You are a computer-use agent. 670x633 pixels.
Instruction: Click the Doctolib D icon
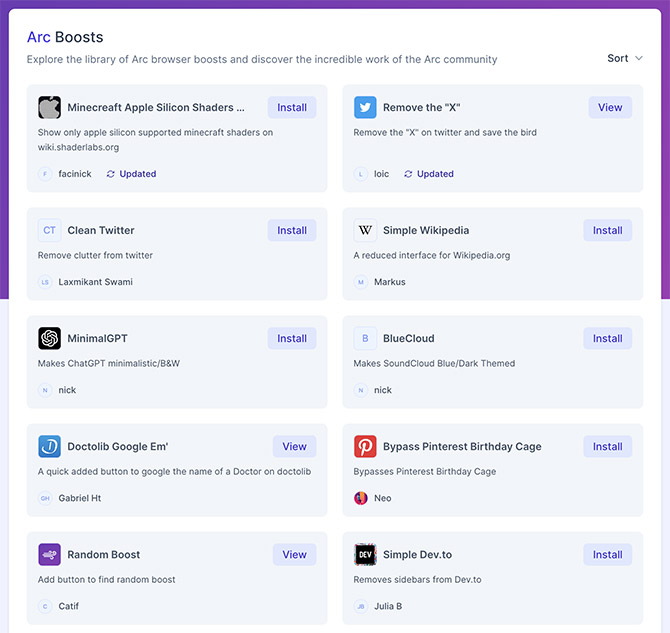pos(49,447)
